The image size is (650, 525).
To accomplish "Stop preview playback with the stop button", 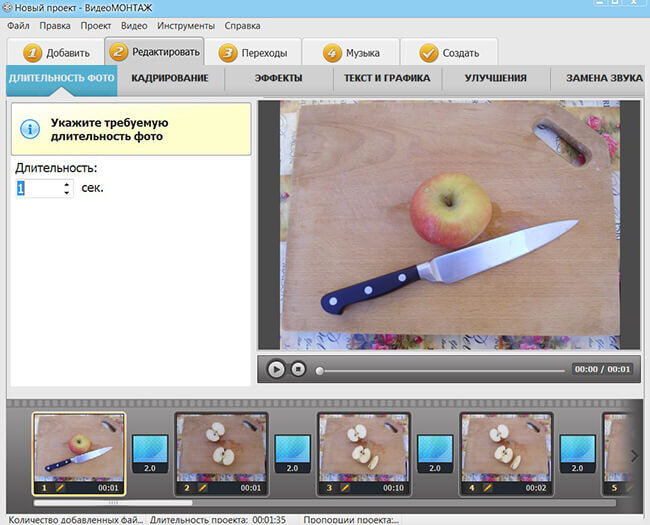I will [298, 369].
